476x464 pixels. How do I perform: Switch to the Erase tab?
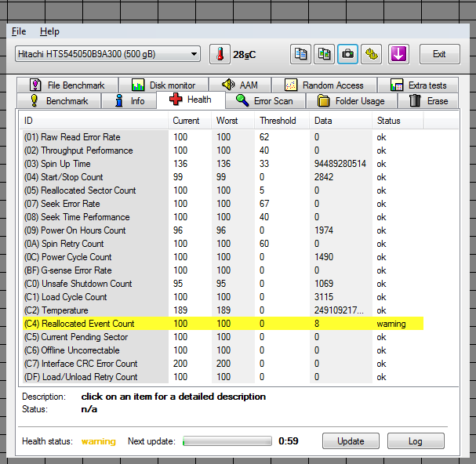(428, 101)
